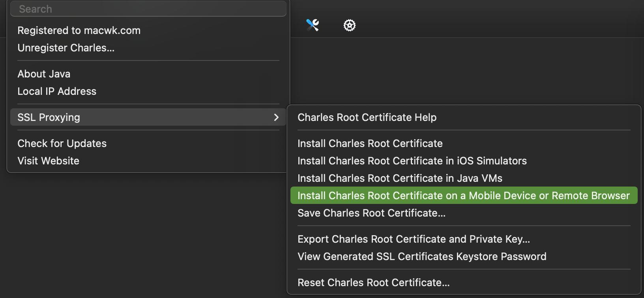Viewport: 644px width, 298px height.
Task: Show Local IP Address
Action: (x=148, y=91)
